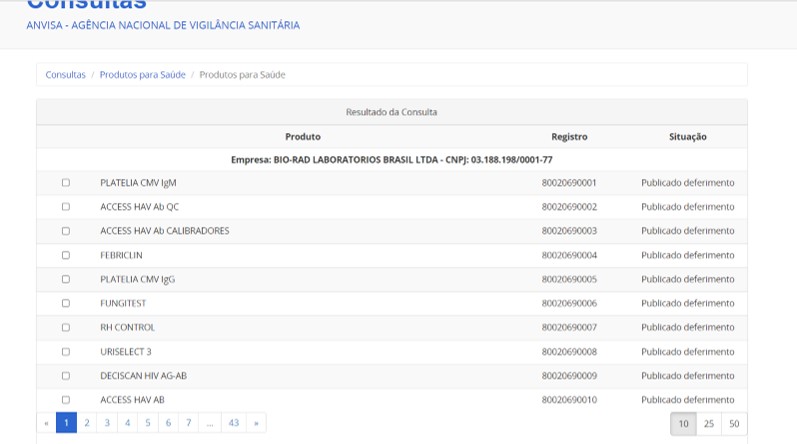
Task: Set 10 results per page
Action: click(683, 424)
